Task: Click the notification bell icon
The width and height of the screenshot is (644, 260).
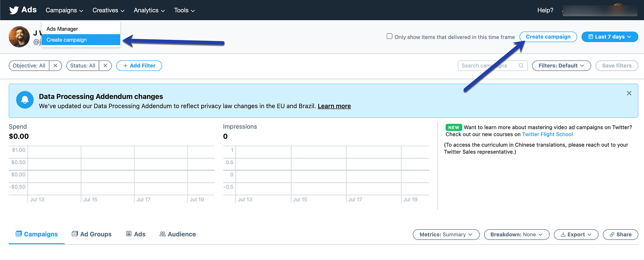Action: [25, 100]
